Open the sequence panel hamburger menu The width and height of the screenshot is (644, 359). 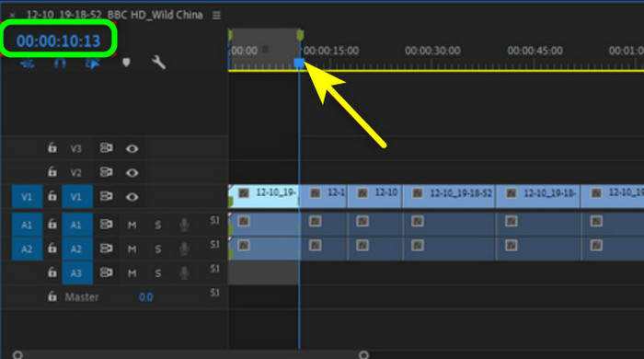(216, 16)
